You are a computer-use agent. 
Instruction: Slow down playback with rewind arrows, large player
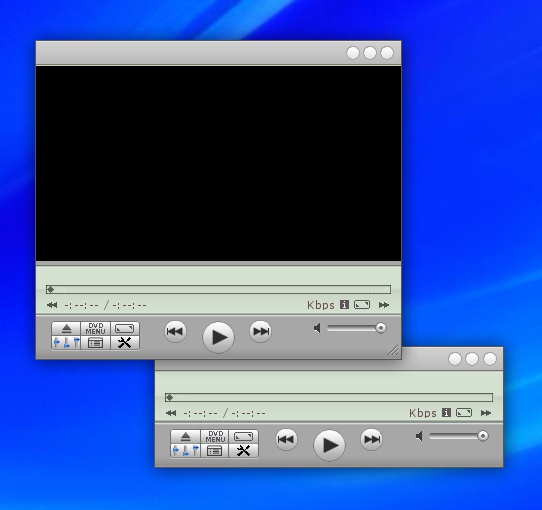coord(52,305)
